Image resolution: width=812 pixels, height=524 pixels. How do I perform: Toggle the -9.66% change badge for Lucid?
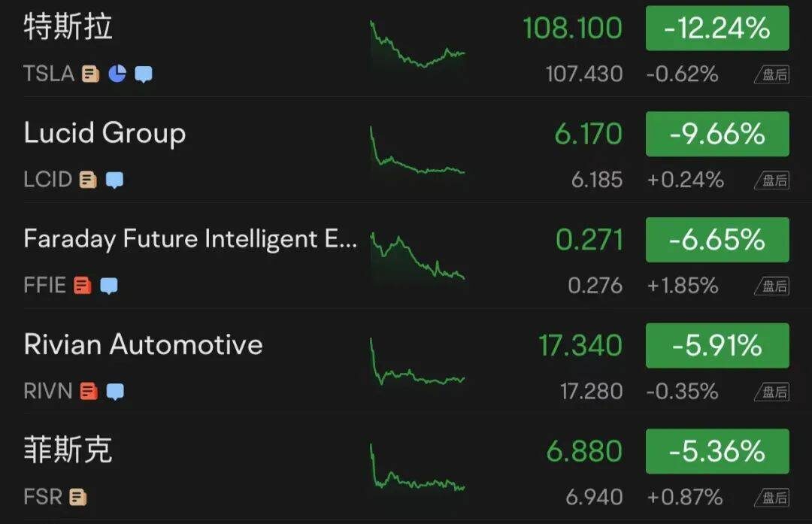[x=717, y=134]
